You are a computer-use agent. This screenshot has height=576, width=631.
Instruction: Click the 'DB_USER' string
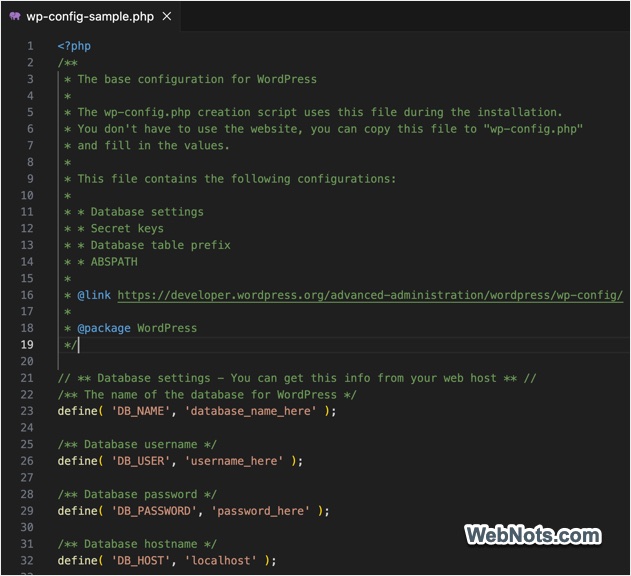[x=140, y=461]
